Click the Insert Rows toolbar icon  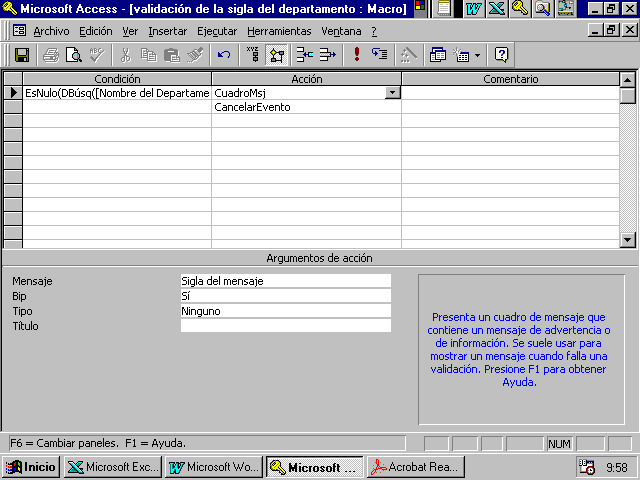click(x=304, y=55)
